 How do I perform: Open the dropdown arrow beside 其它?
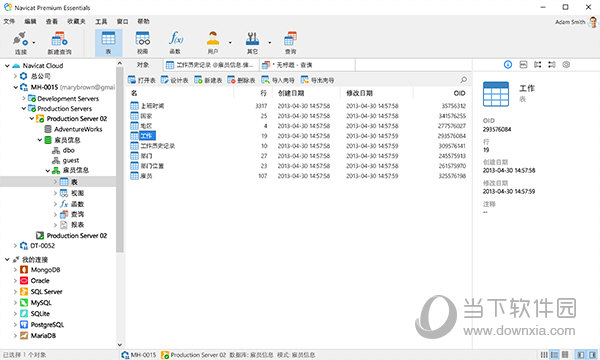tap(269, 42)
